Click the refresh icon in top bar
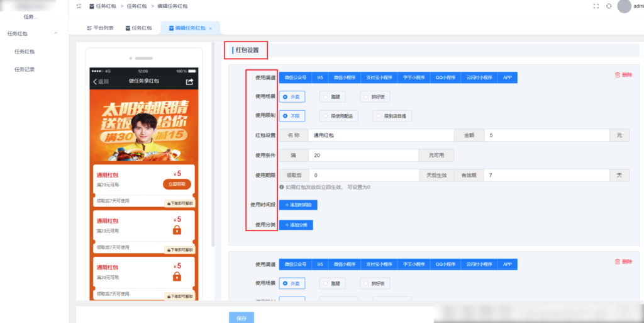The height and width of the screenshot is (323, 644). tap(608, 6)
